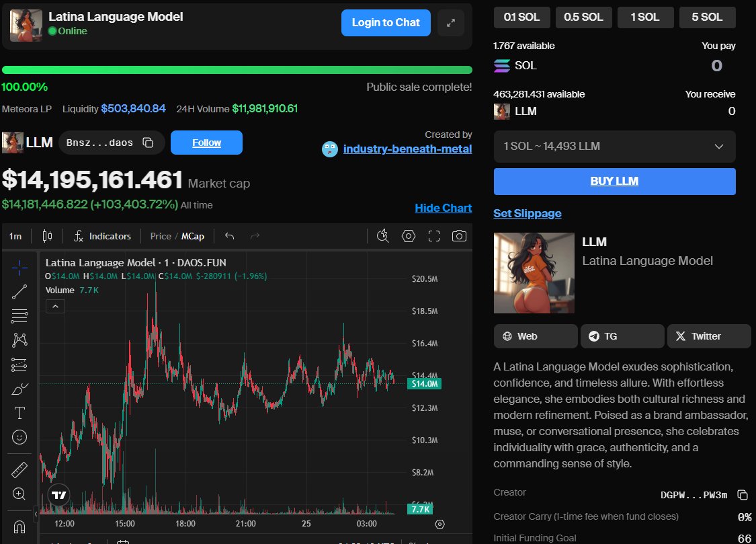756x544 pixels.
Task: Click the 24H Volume $11,981,910.61 value
Action: coord(265,108)
